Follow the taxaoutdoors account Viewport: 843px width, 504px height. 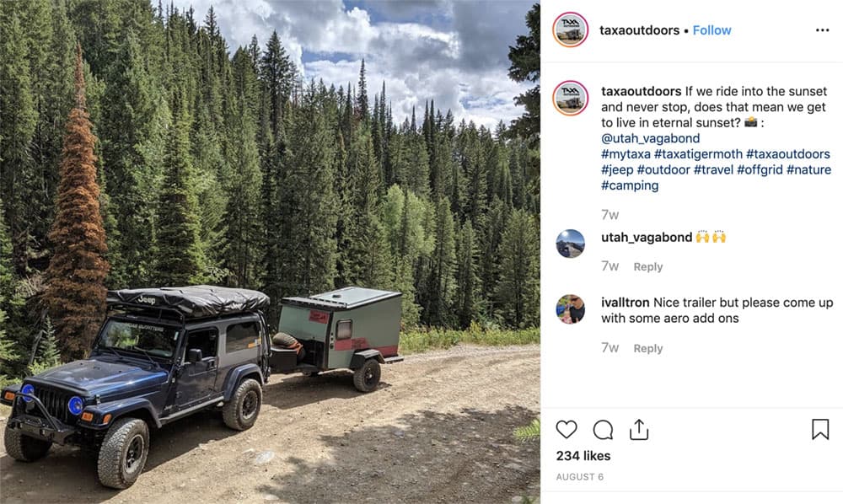point(711,30)
